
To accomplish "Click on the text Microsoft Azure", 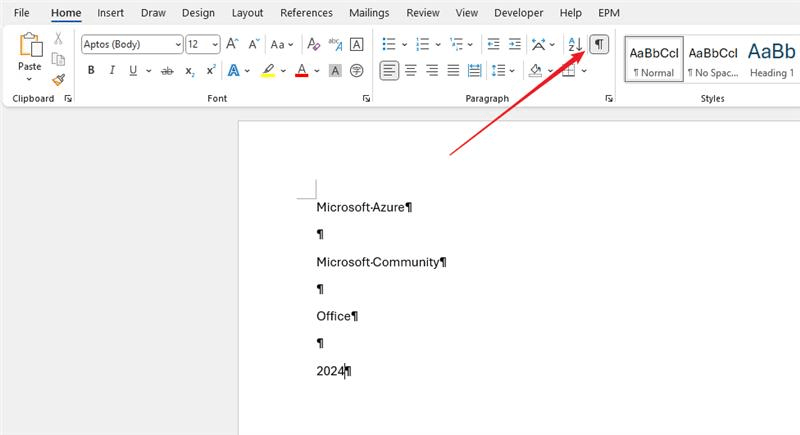I will 360,207.
